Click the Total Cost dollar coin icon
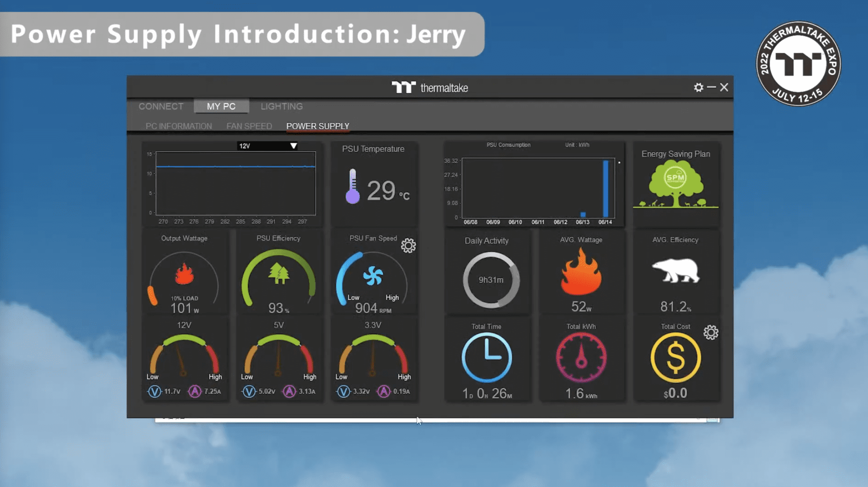868x487 pixels. point(676,357)
